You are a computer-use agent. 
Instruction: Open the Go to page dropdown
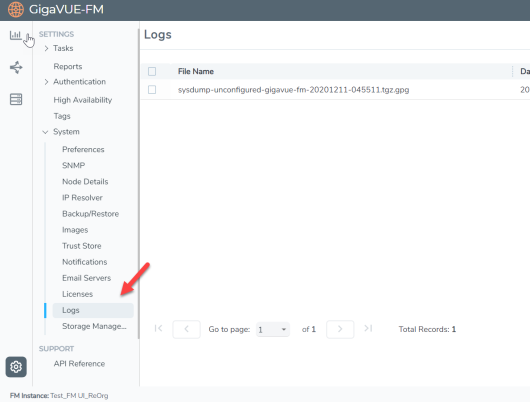coord(273,329)
